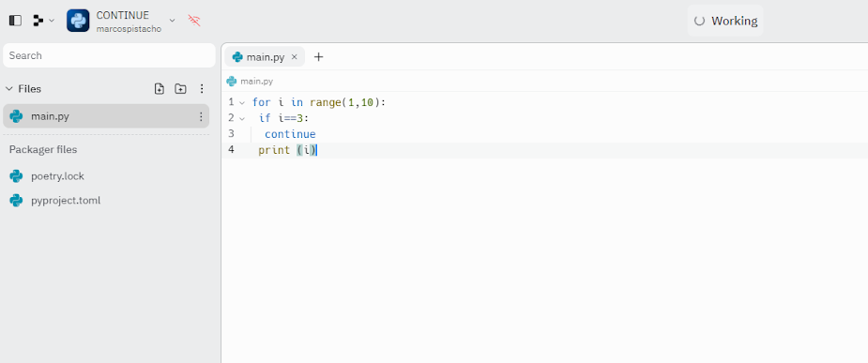Open main.py row options menu
Screen dimensions: 868x363
pyautogui.click(x=201, y=116)
